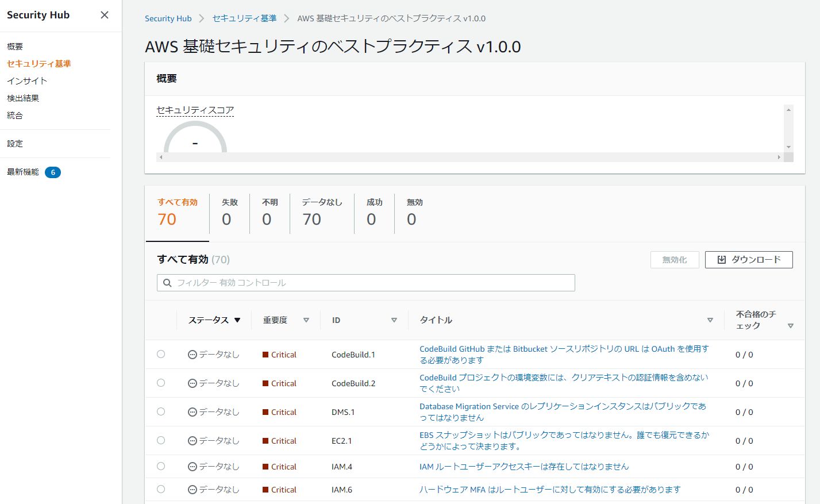The image size is (820, 504).
Task: Select the radio button for CodeBuild.1 row
Action: [161, 354]
